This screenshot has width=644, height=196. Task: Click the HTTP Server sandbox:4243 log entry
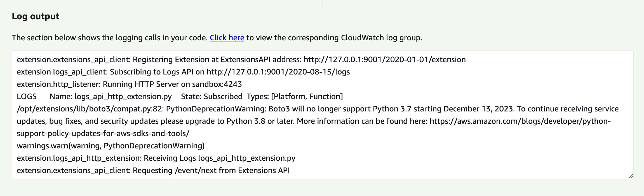pos(130,84)
